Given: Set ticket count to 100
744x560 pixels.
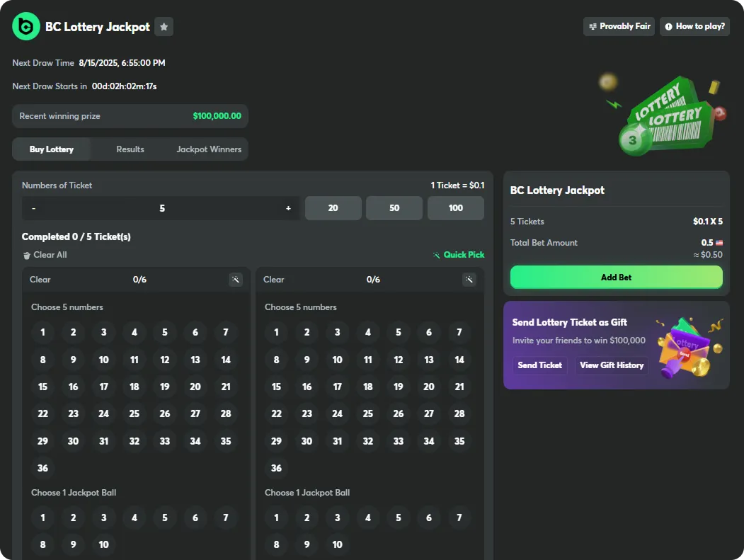Looking at the screenshot, I should click(x=455, y=208).
